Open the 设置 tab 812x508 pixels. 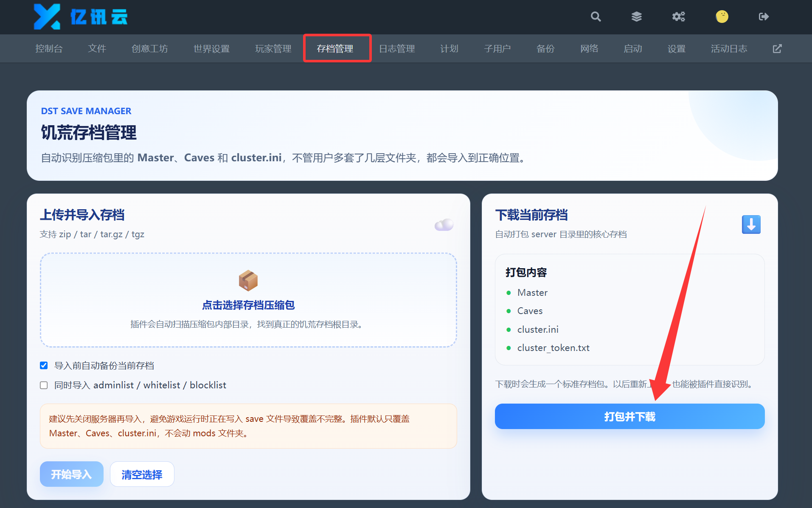point(676,49)
